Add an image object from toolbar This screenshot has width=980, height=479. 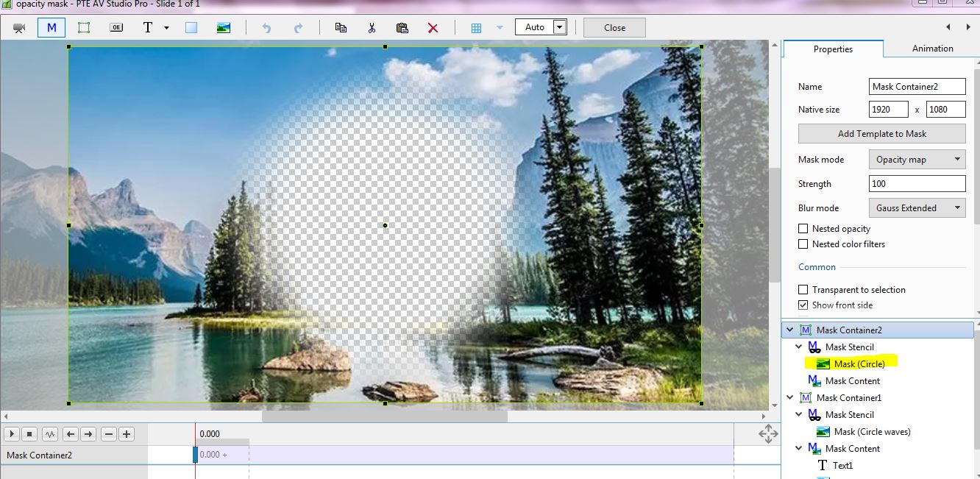point(224,28)
